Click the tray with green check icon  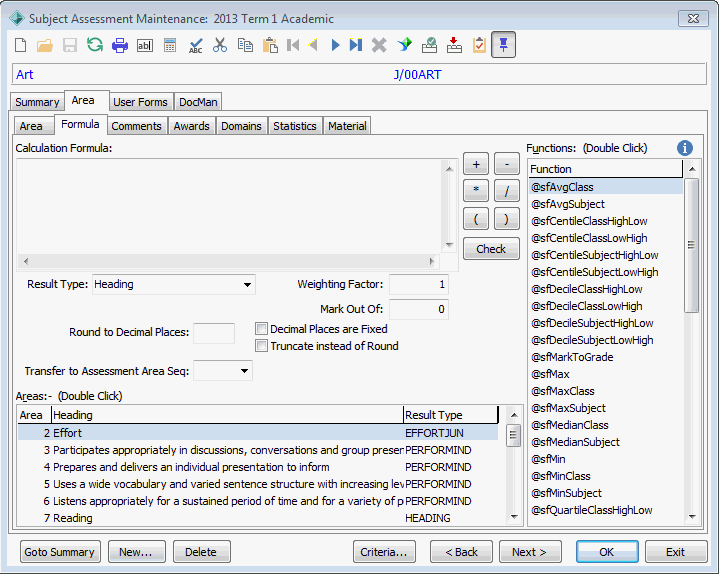[430, 45]
